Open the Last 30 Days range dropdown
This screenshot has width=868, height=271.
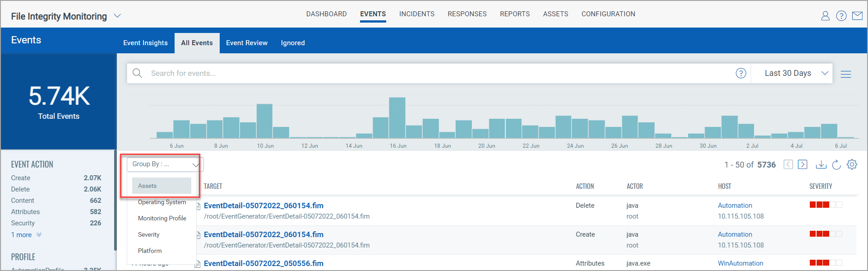click(796, 73)
